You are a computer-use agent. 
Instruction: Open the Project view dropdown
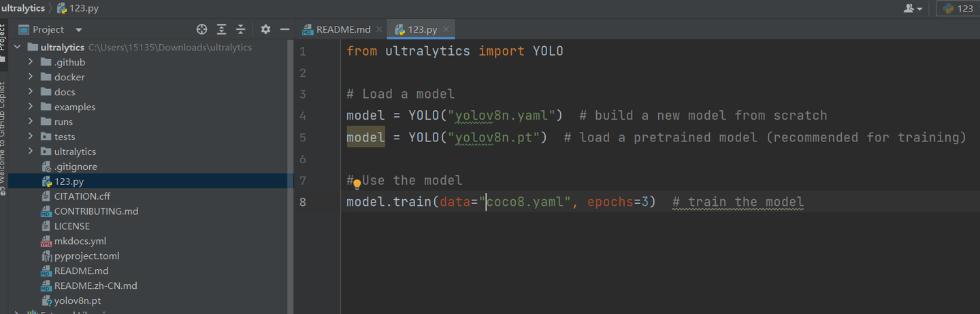point(78,30)
